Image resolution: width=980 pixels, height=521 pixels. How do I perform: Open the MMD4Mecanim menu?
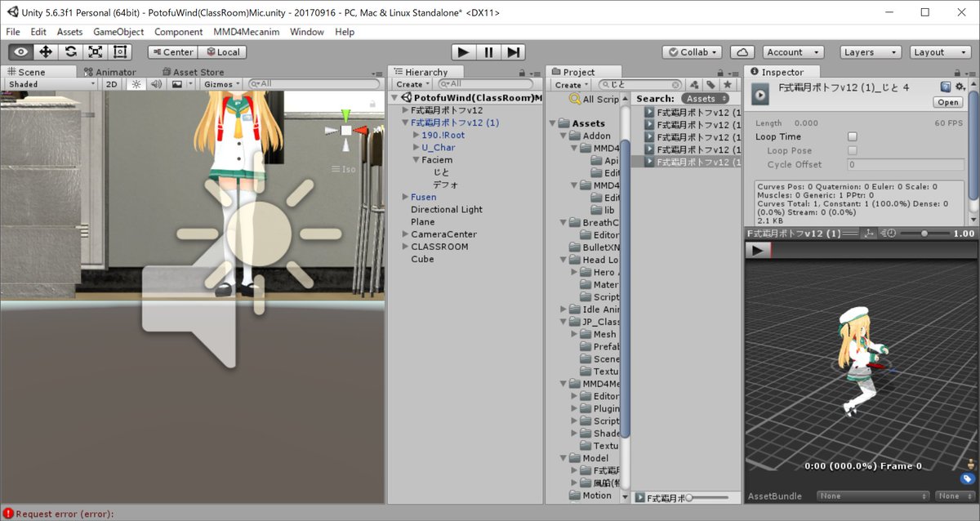coord(246,32)
